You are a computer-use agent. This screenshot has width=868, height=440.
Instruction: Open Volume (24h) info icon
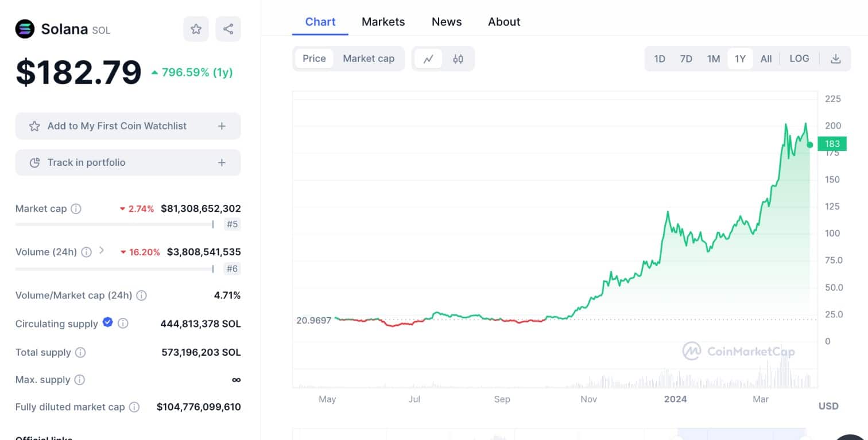click(x=86, y=252)
